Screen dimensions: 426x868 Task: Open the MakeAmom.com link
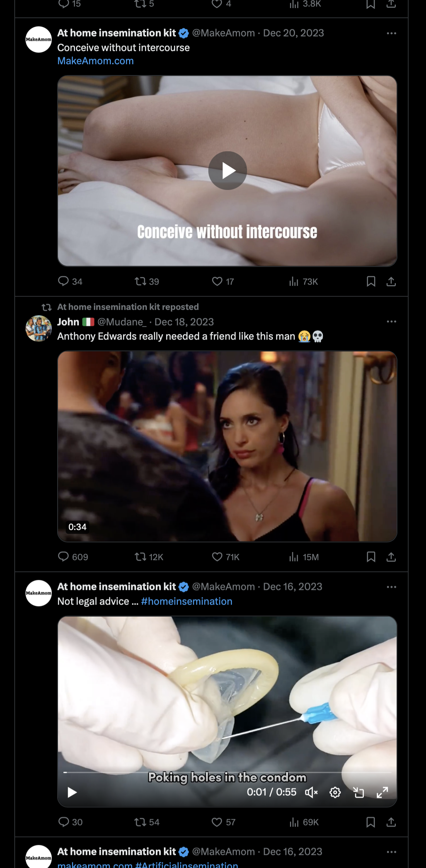click(x=95, y=61)
